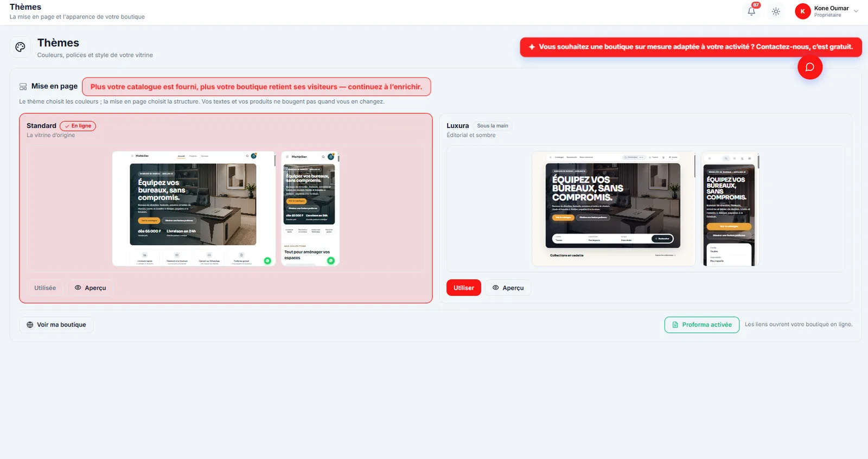The height and width of the screenshot is (459, 868).
Task: Open the Standard desktop preview thumbnail
Action: coord(194,209)
